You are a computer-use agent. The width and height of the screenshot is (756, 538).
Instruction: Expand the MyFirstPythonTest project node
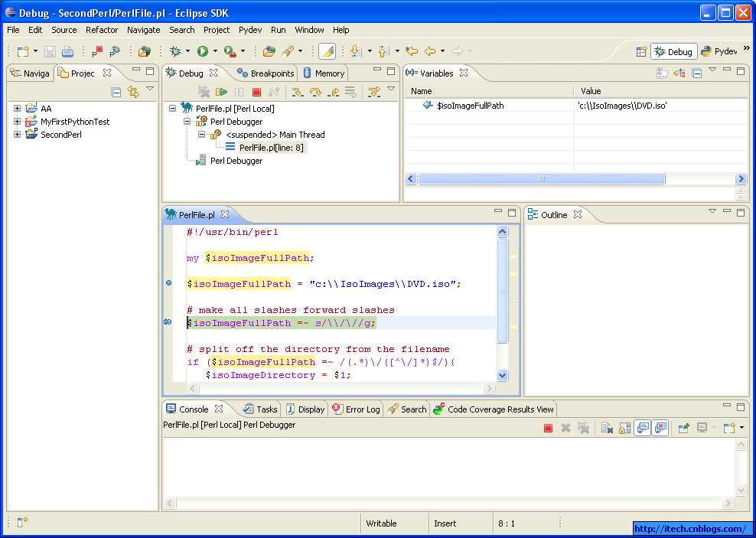click(18, 122)
